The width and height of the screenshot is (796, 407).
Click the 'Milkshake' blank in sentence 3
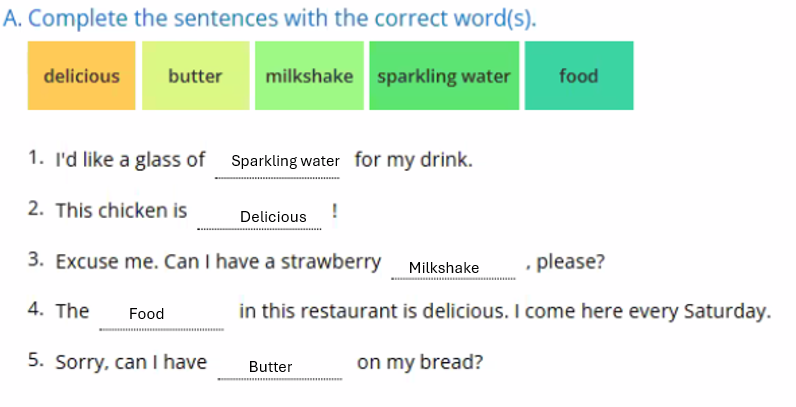click(x=444, y=268)
